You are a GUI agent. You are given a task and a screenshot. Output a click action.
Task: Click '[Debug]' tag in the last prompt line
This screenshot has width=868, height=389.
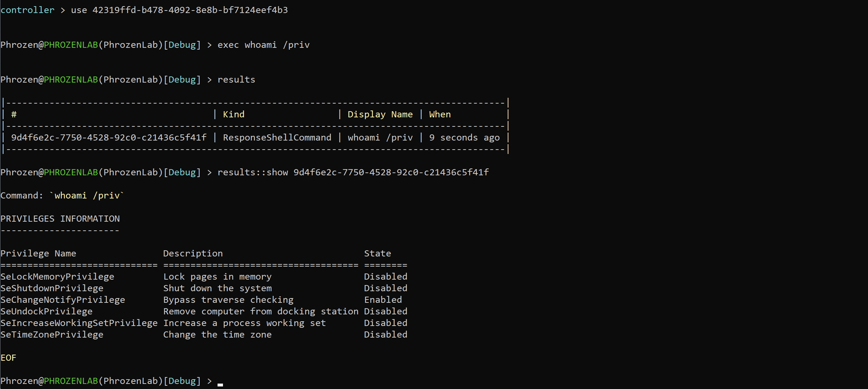pos(182,381)
